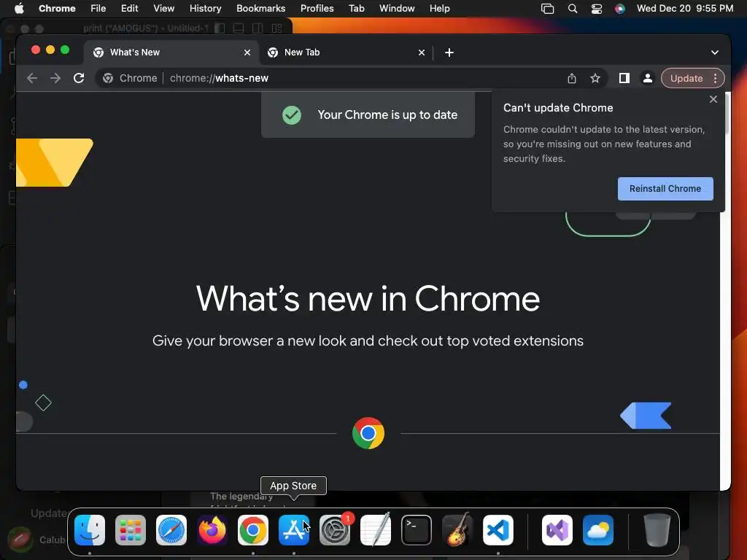Viewport: 747px width, 560px height.
Task: Open a new tab with the plus button
Action: click(449, 52)
